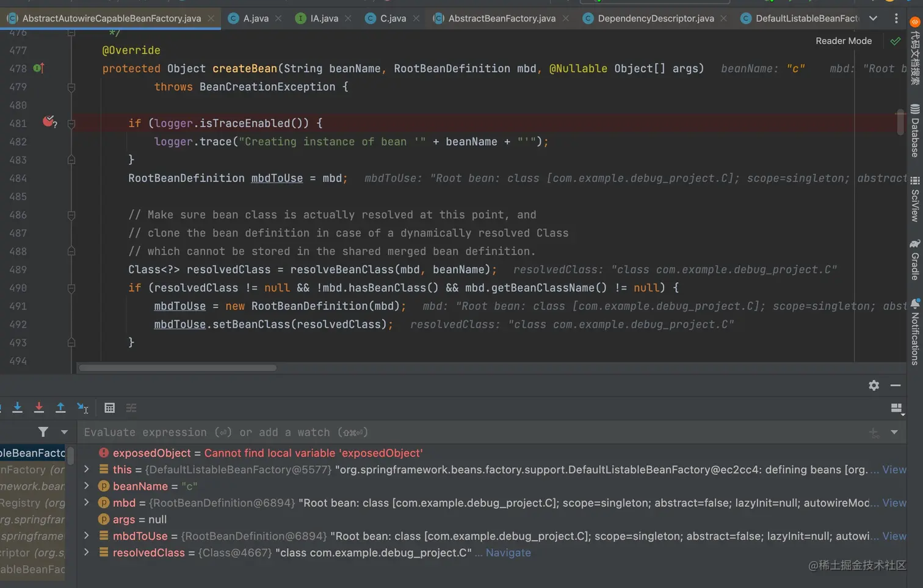Click the funnel filter icon above frames
923x588 pixels.
pyautogui.click(x=43, y=432)
